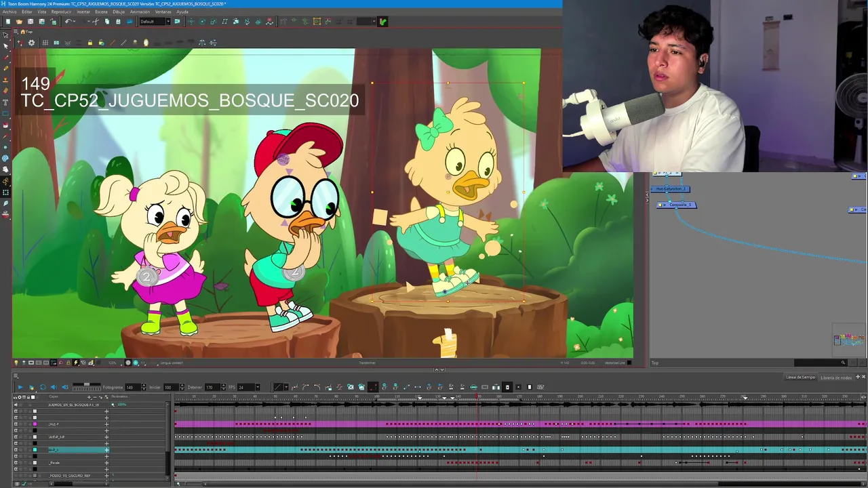Open the Escena menu
868x488 pixels.
[x=101, y=12]
